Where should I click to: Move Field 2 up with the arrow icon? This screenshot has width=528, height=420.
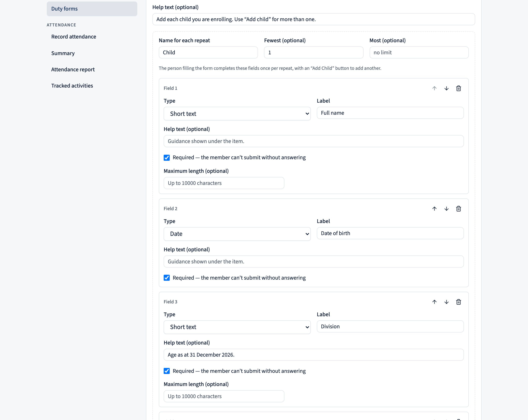pos(434,208)
